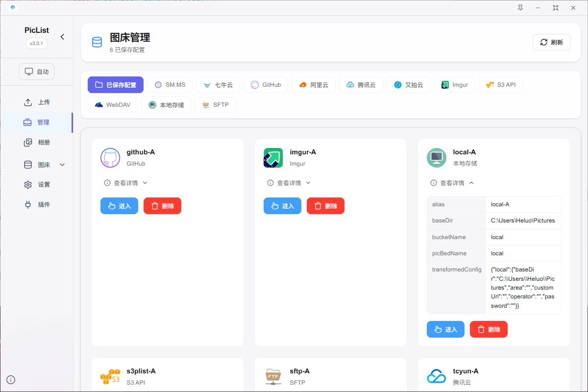Click the upload icon next to 上传

(x=28, y=102)
